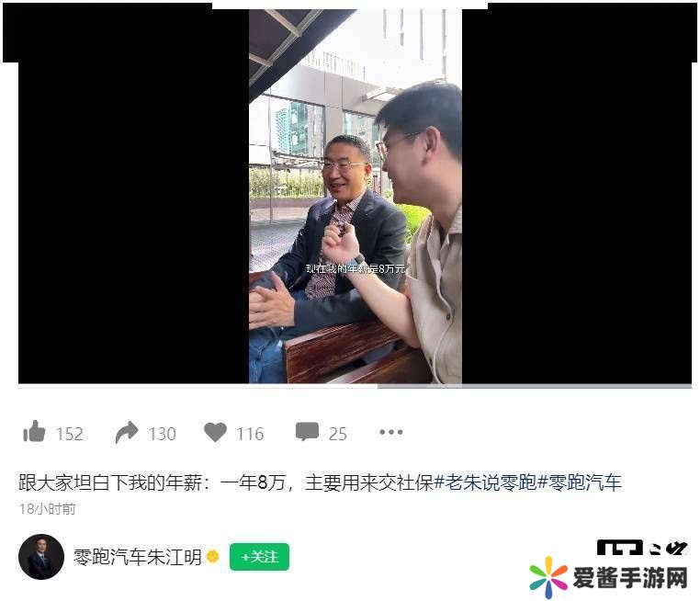Open 零跑汽车朱江明 profile name
Screen dimensions: 700x601
tap(138, 557)
